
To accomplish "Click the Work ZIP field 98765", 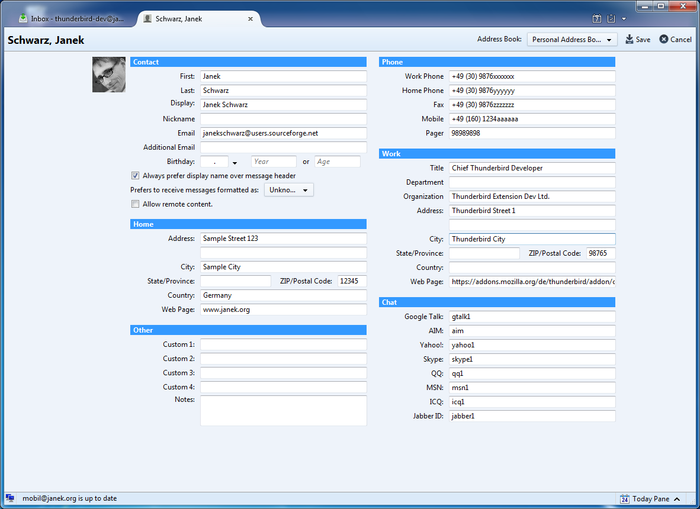I will tap(600, 253).
